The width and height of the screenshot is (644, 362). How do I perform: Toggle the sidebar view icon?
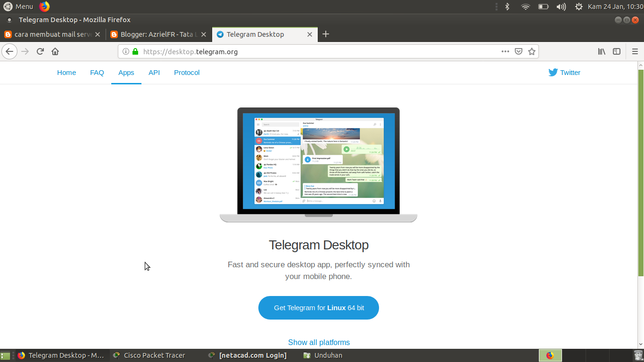pos(617,51)
